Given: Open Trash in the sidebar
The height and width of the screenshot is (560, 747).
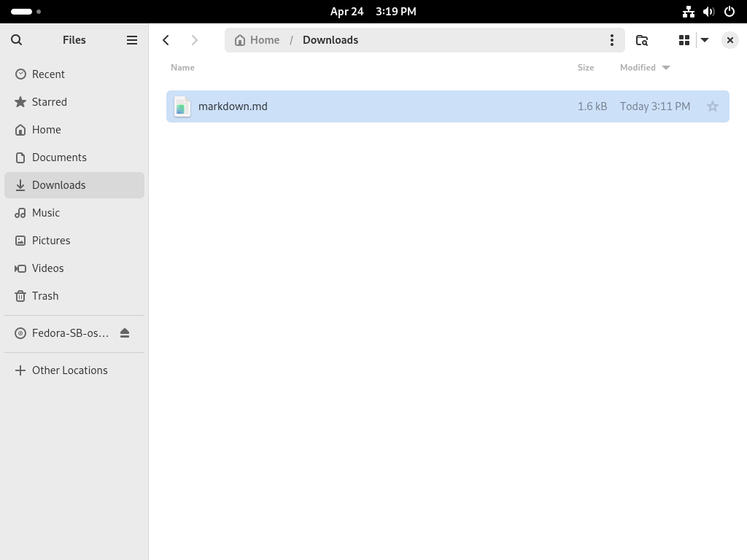Looking at the screenshot, I should pos(74,296).
